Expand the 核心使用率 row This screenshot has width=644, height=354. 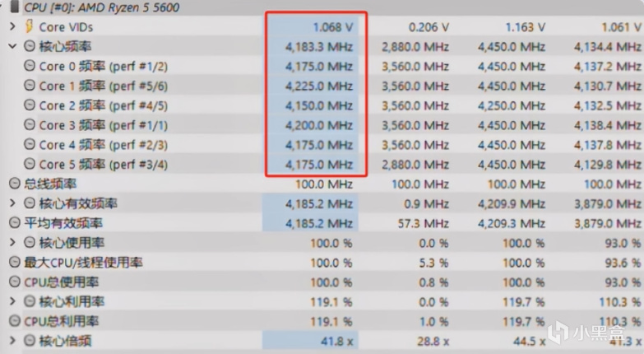[12, 243]
